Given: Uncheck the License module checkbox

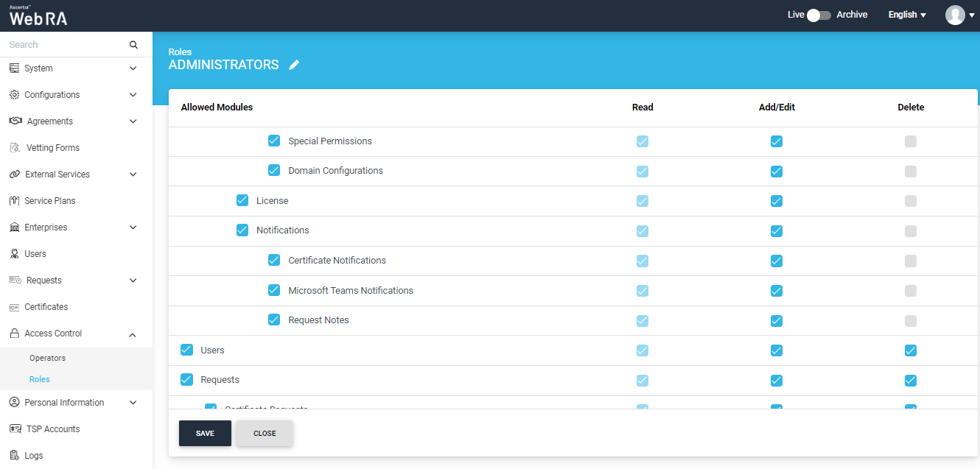Looking at the screenshot, I should pos(242,200).
